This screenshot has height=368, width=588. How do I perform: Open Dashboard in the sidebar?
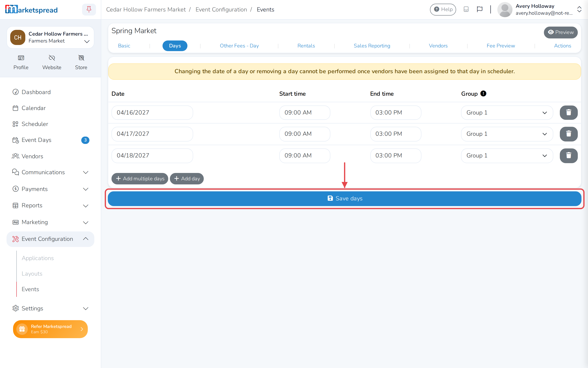(x=50, y=92)
